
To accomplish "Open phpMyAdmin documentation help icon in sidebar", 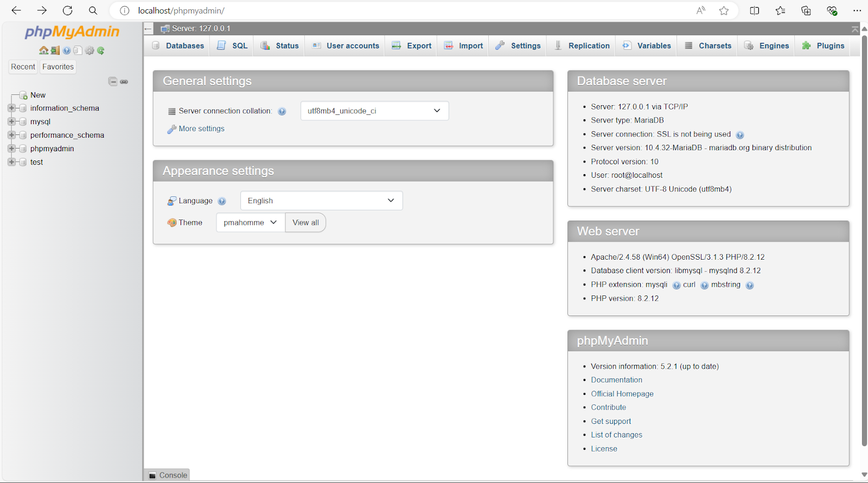I will coord(67,50).
